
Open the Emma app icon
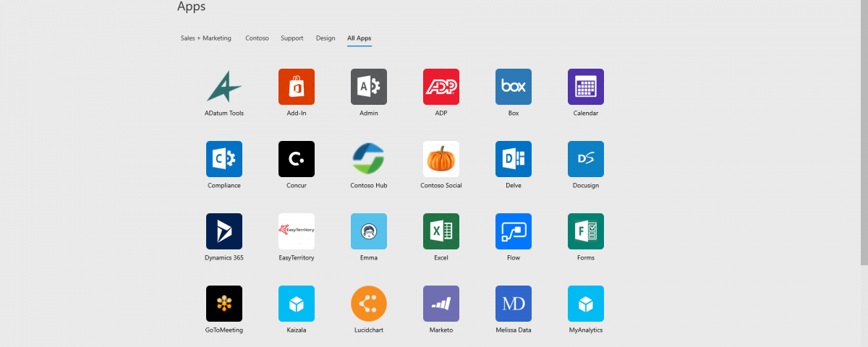[x=369, y=231]
